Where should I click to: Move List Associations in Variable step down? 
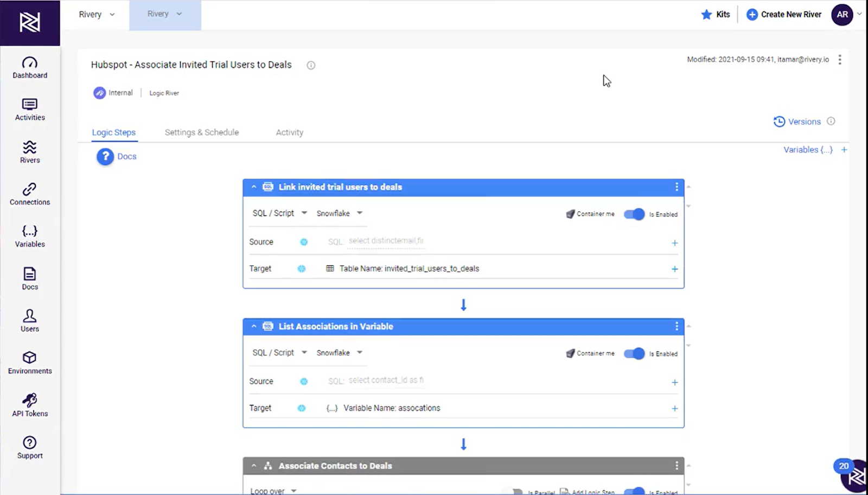tap(688, 346)
